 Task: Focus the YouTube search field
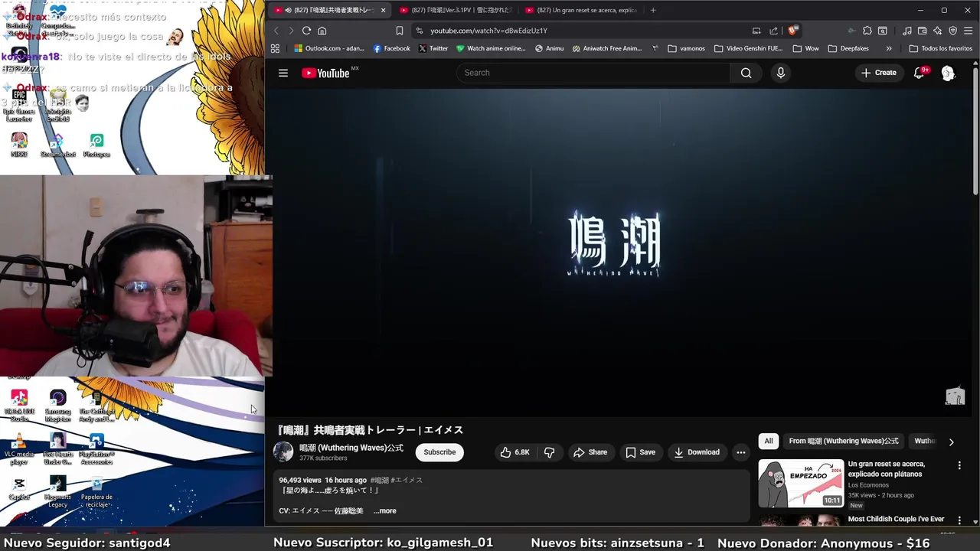(593, 73)
